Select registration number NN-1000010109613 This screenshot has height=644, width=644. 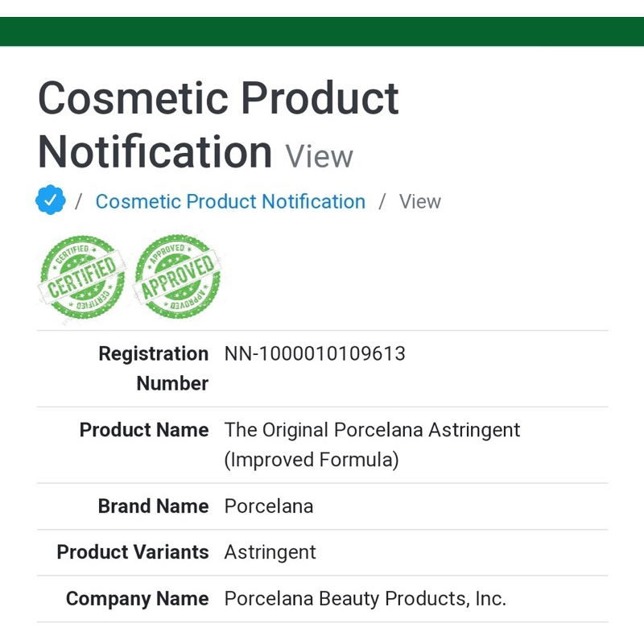pos(315,353)
